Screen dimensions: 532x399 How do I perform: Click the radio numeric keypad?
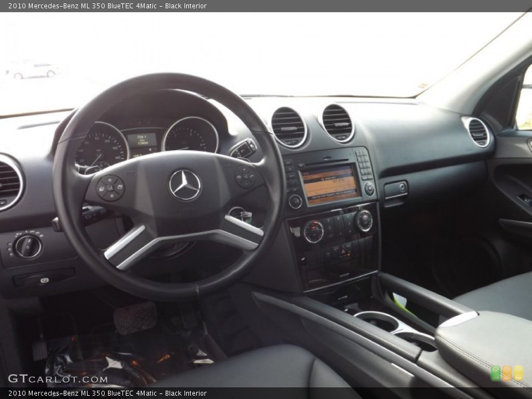tap(365, 164)
